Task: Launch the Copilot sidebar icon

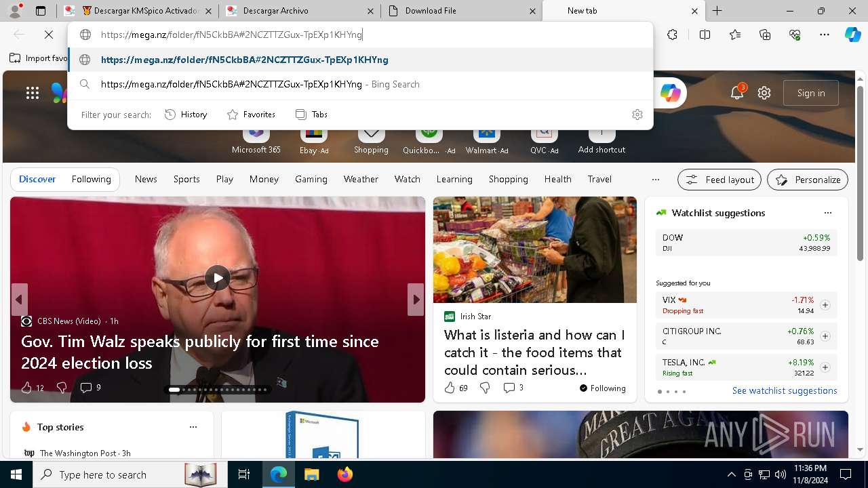Action: click(x=852, y=35)
